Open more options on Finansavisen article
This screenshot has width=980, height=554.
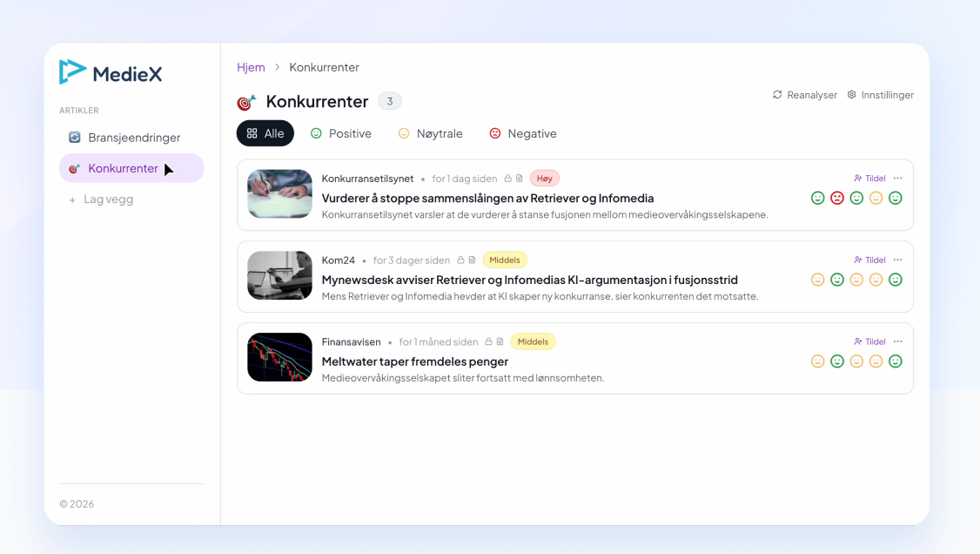click(897, 341)
